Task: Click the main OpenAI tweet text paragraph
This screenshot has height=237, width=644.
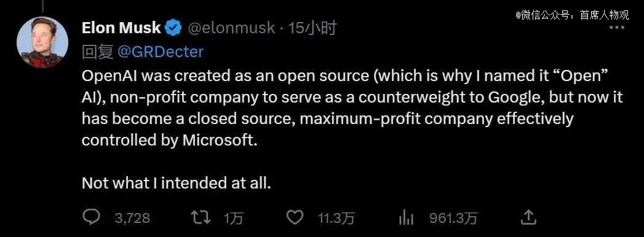Action: click(x=352, y=108)
